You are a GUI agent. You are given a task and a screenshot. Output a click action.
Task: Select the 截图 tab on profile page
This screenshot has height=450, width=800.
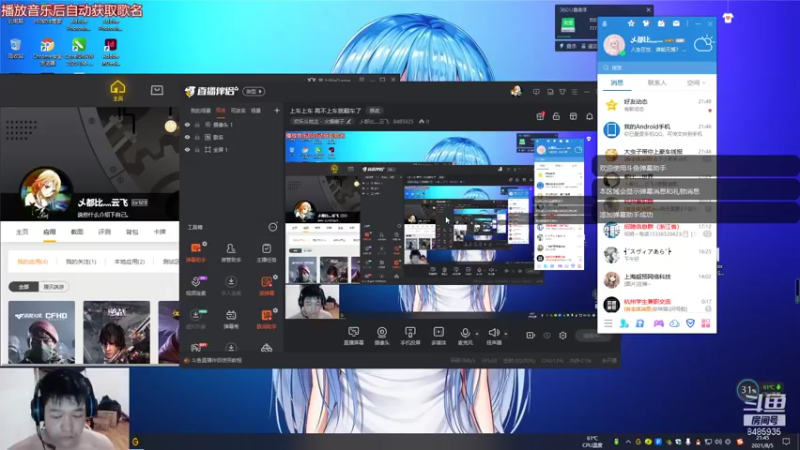(77, 232)
